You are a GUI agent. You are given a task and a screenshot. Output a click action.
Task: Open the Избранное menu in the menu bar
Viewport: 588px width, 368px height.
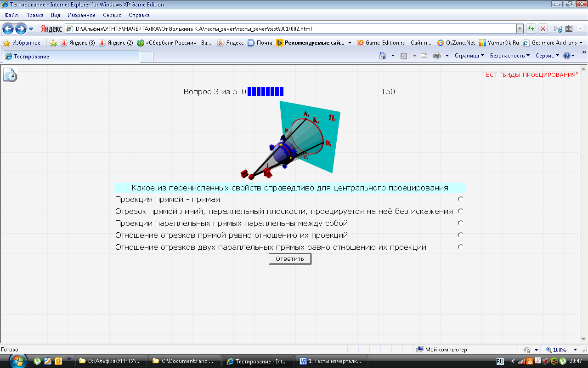pos(81,15)
